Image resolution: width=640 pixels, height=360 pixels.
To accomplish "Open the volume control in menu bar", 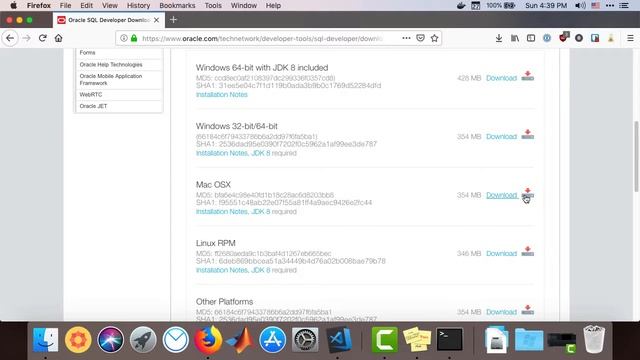I will click(x=580, y=5).
